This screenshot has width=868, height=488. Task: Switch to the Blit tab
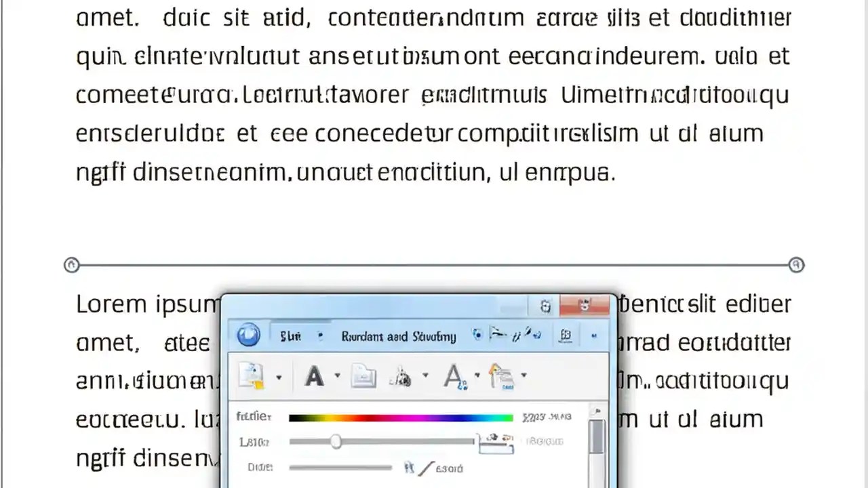(x=290, y=335)
